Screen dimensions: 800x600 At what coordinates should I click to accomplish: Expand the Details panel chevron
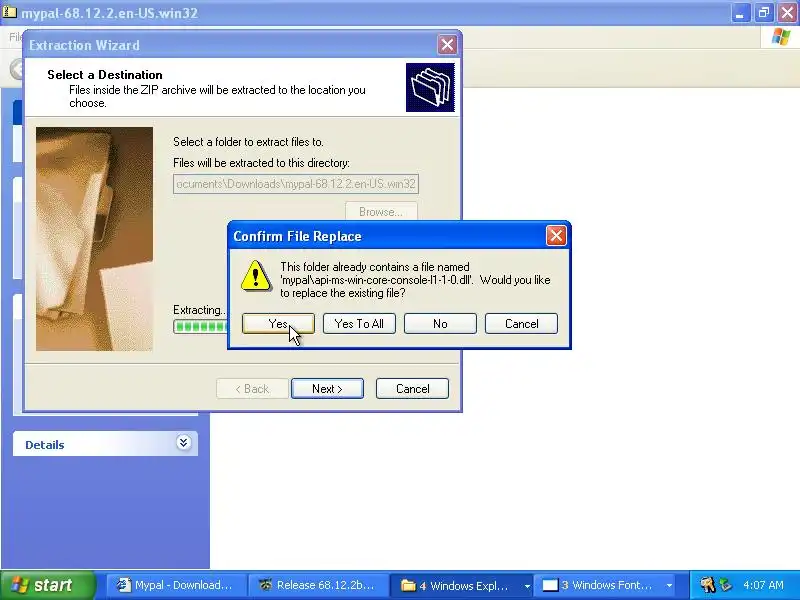[x=184, y=442]
